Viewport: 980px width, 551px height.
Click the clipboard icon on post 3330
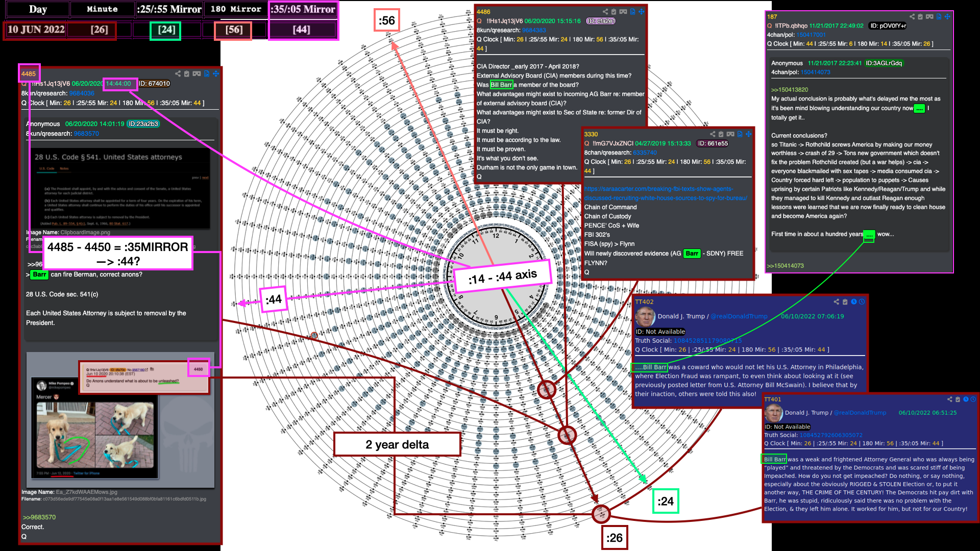721,134
